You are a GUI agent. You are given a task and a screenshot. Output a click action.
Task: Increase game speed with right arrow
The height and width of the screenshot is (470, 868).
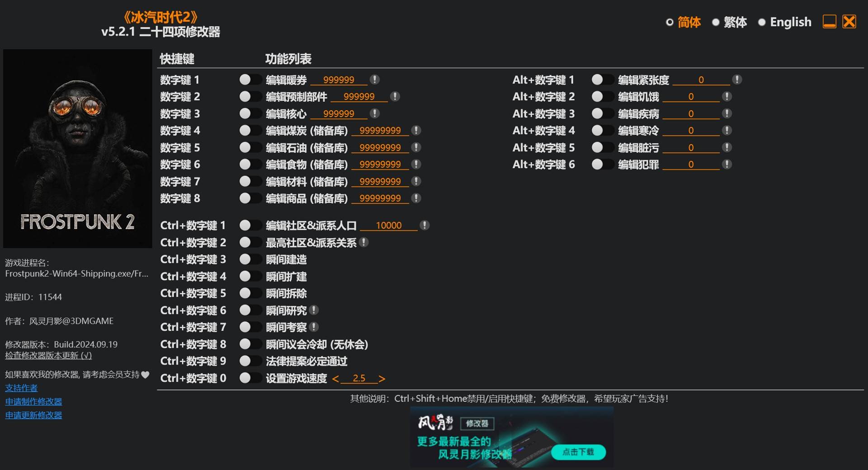(382, 379)
